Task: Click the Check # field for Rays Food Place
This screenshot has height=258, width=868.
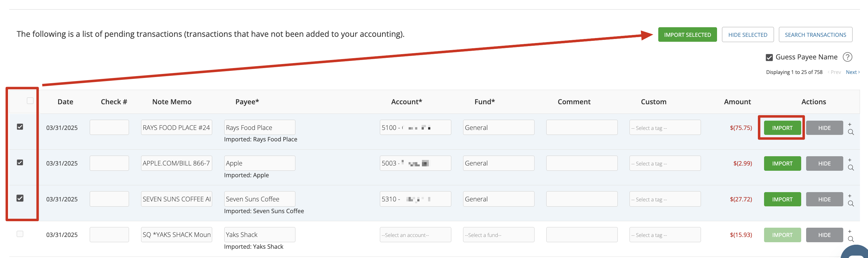Action: coord(109,128)
